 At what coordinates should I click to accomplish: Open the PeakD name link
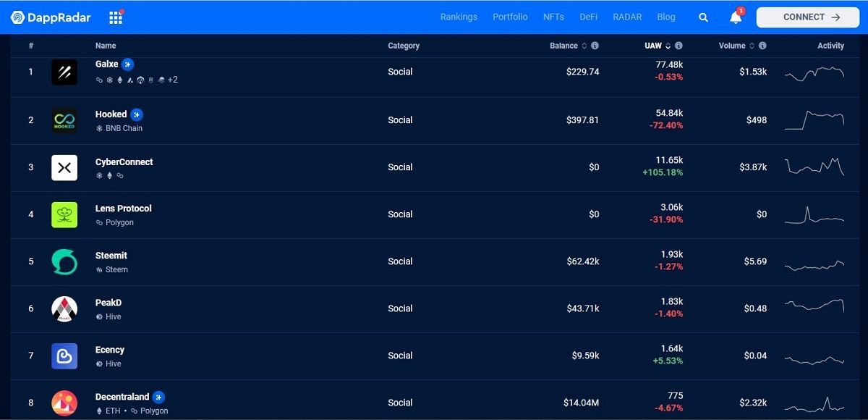[109, 303]
